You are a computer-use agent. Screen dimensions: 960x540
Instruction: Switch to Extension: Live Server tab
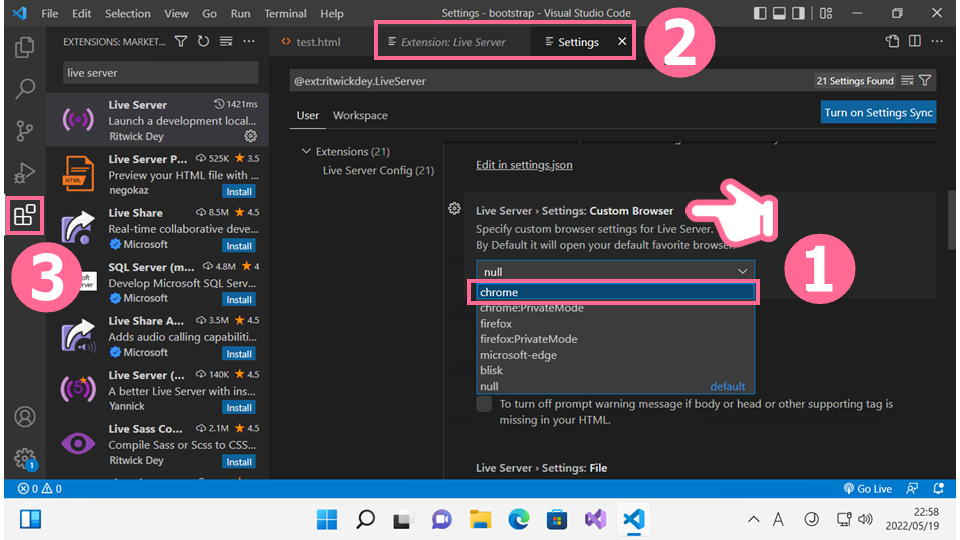pyautogui.click(x=452, y=42)
